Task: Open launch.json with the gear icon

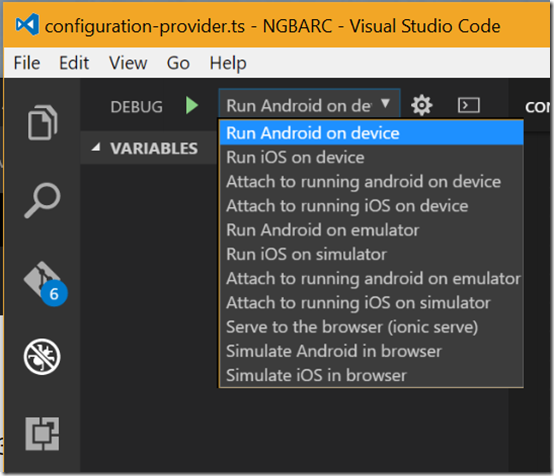Action: (422, 105)
